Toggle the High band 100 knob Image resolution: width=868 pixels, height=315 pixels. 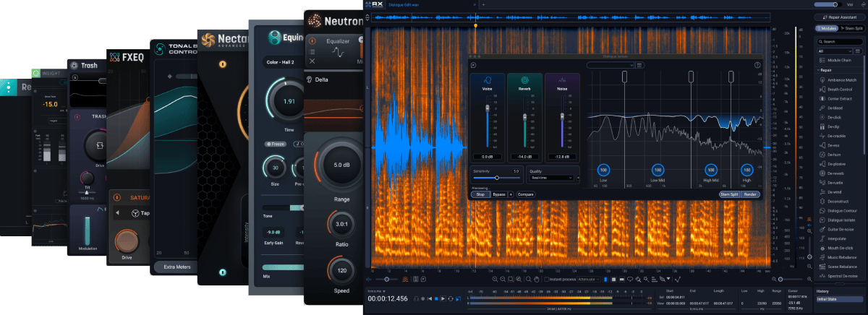[746, 169]
